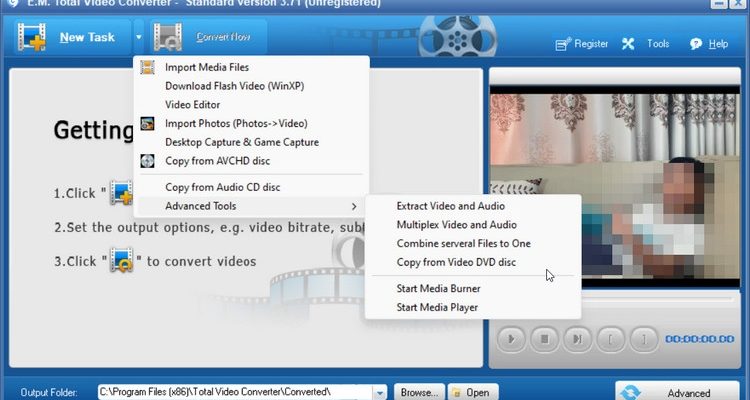This screenshot has width=750, height=400.
Task: Click the Import Media Files icon
Action: coord(147,67)
